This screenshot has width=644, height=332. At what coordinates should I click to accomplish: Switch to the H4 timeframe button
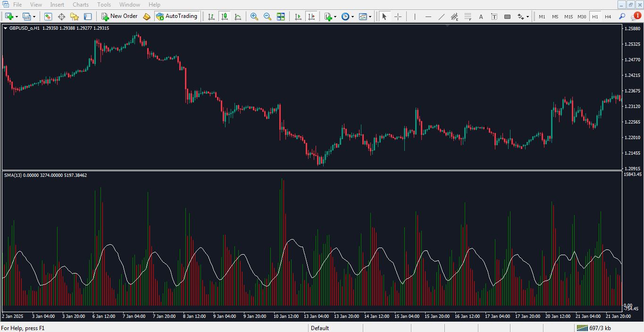pyautogui.click(x=608, y=17)
